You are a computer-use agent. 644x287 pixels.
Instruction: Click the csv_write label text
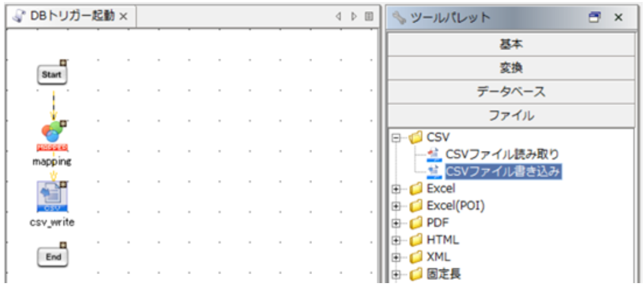click(52, 222)
